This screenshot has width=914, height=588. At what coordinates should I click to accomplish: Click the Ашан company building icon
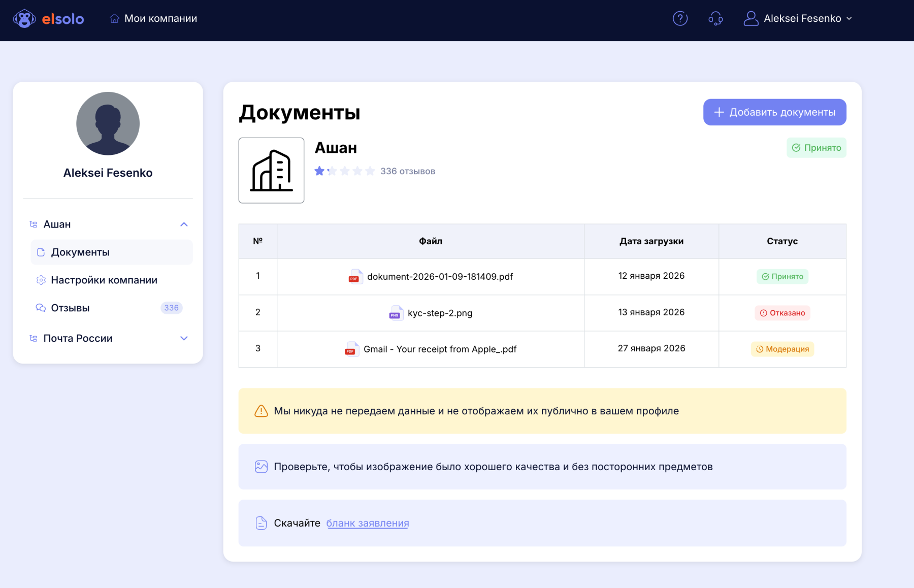pyautogui.click(x=271, y=171)
